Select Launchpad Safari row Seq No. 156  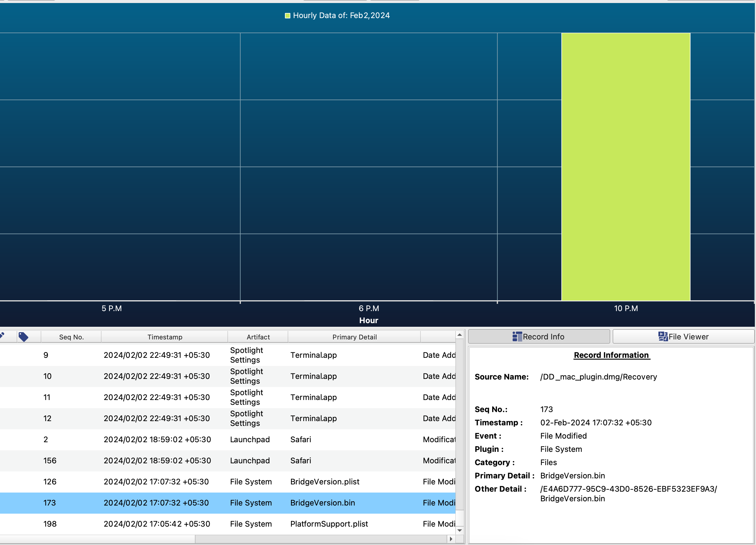228,461
